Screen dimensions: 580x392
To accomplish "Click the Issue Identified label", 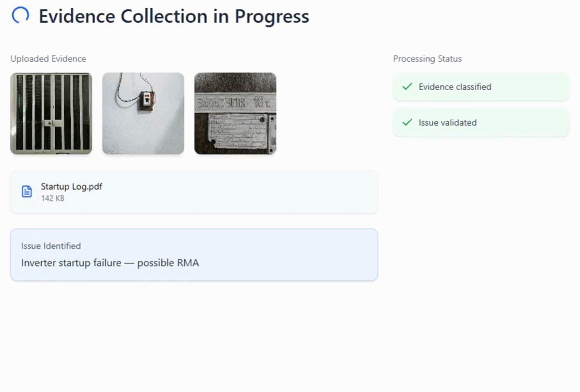I will click(x=51, y=246).
